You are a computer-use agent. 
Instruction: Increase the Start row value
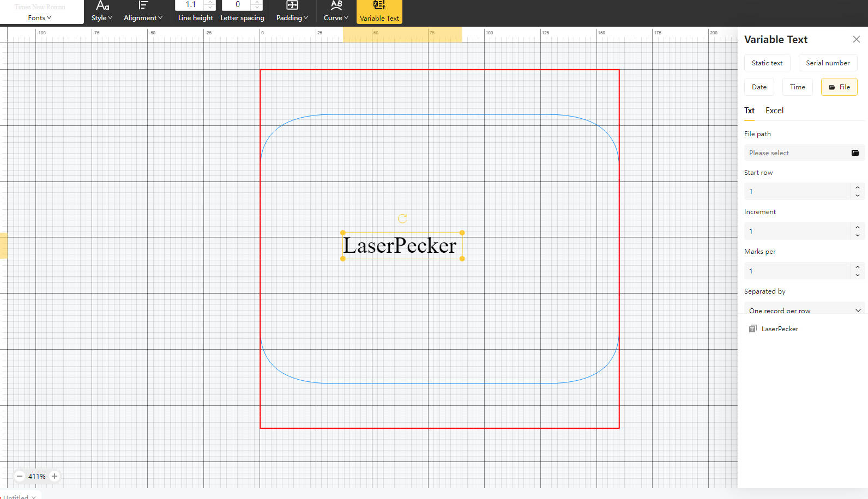coord(857,187)
